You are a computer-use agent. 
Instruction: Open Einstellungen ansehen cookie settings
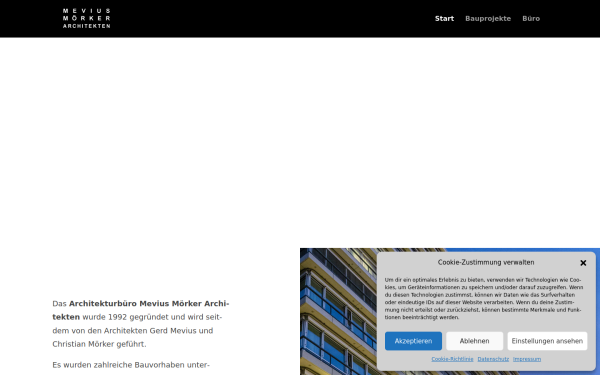pyautogui.click(x=547, y=341)
